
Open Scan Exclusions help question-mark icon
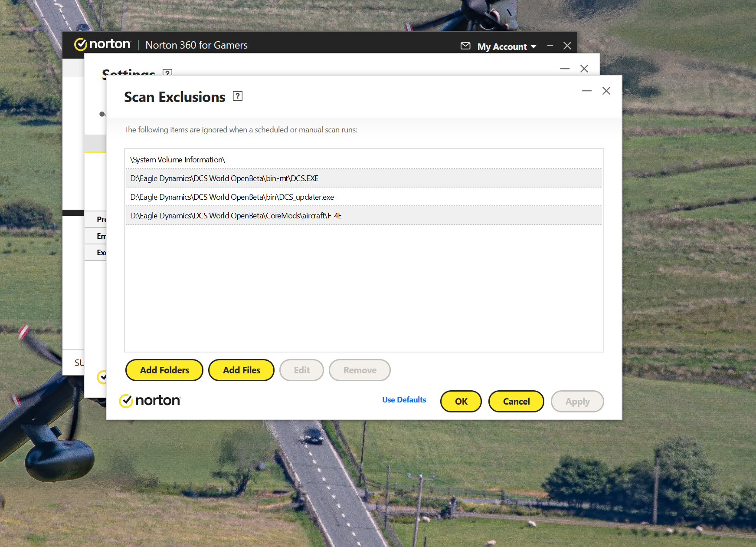237,96
